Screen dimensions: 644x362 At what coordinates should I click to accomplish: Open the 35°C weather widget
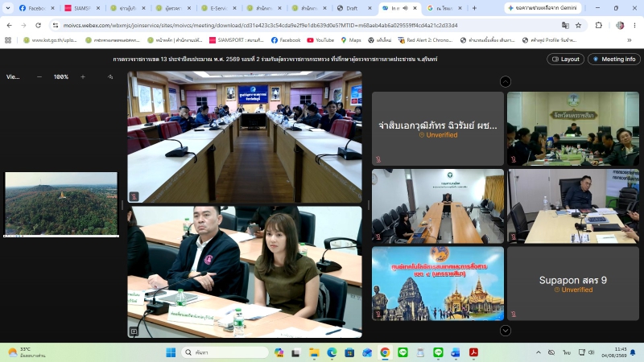tap(27, 352)
